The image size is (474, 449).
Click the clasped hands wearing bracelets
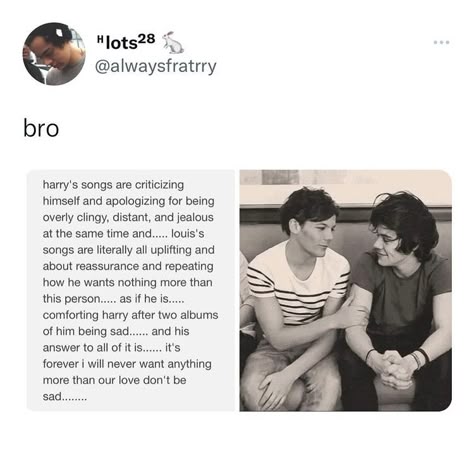pyautogui.click(x=397, y=366)
